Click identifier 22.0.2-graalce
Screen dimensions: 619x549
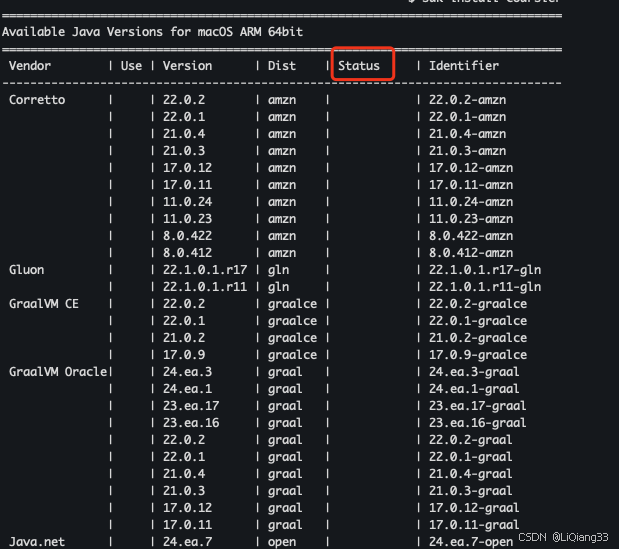[478, 304]
